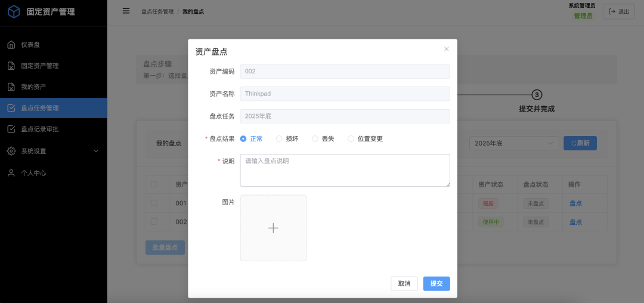Go to 我的资产 in the sidebar
The height and width of the screenshot is (303, 644).
click(54, 87)
